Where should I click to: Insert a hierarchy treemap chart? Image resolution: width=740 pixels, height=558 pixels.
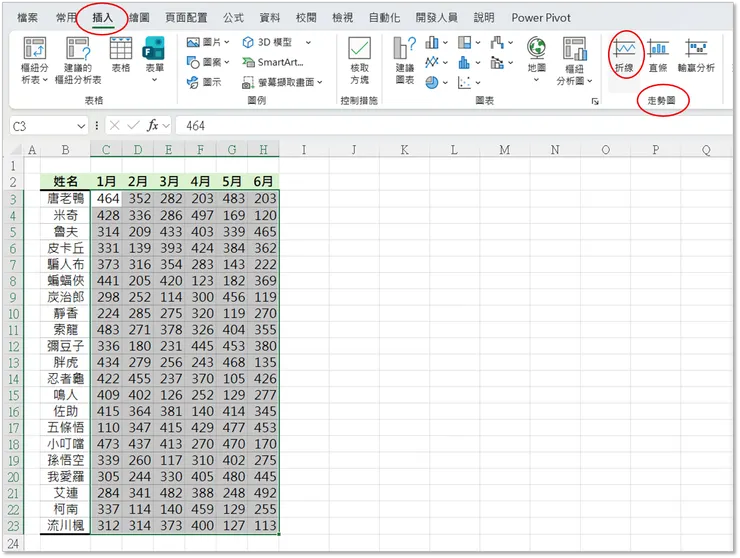click(x=464, y=43)
